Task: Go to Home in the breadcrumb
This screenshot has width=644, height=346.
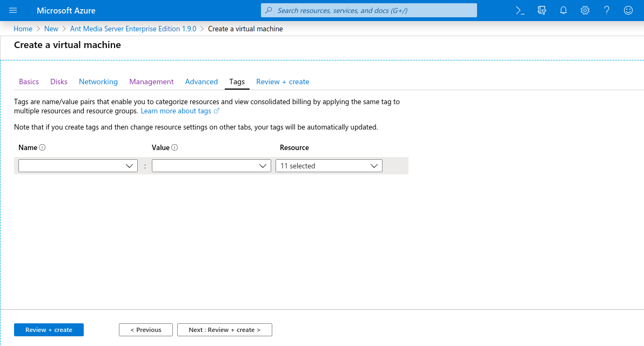Action: point(23,29)
